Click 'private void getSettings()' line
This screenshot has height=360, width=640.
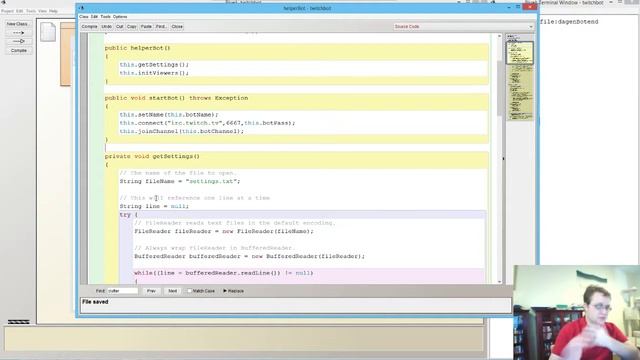152,156
